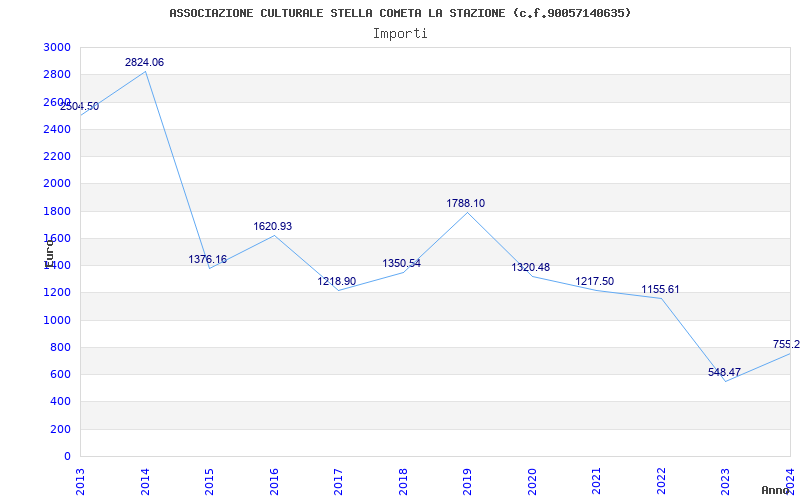Click the 1155.61 data label
The image size is (800, 500).
point(661,290)
